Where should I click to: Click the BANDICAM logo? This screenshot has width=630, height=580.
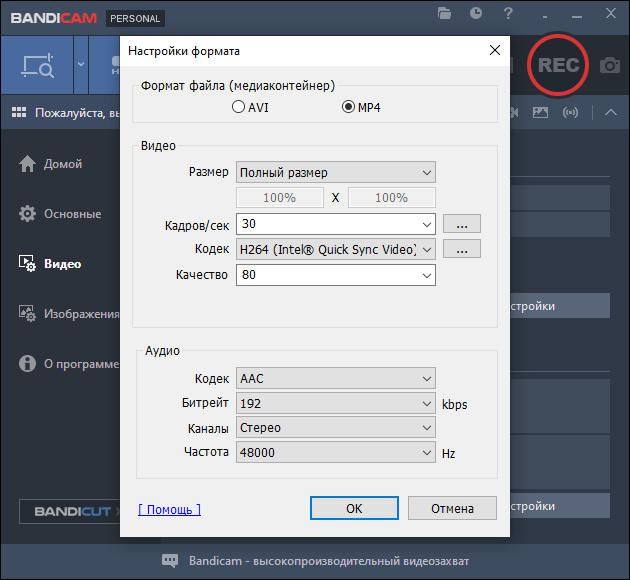click(54, 18)
